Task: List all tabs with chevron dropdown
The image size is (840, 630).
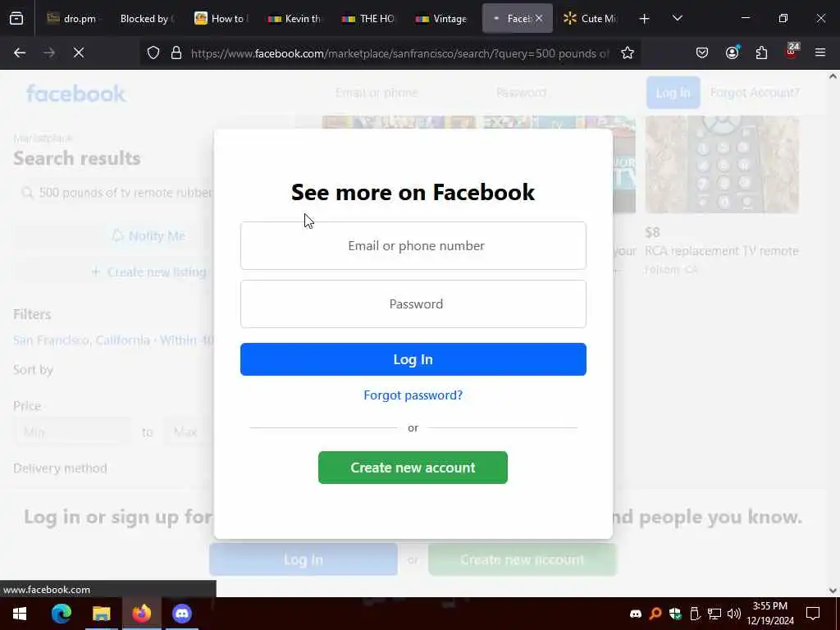Action: (x=677, y=19)
